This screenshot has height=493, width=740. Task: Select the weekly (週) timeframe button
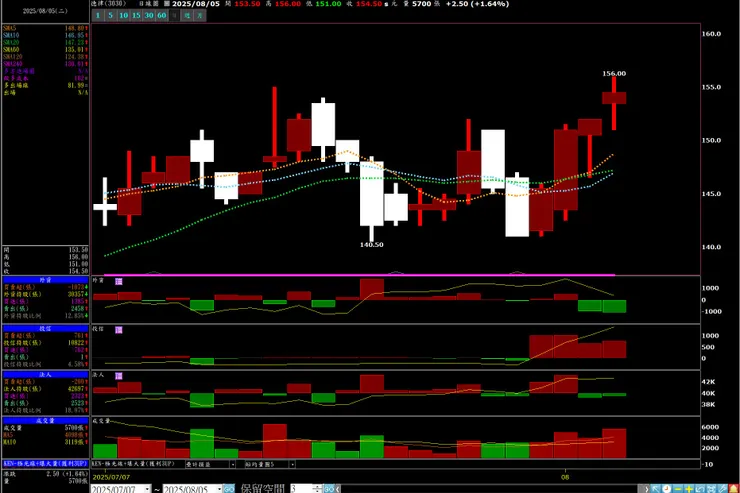187,16
